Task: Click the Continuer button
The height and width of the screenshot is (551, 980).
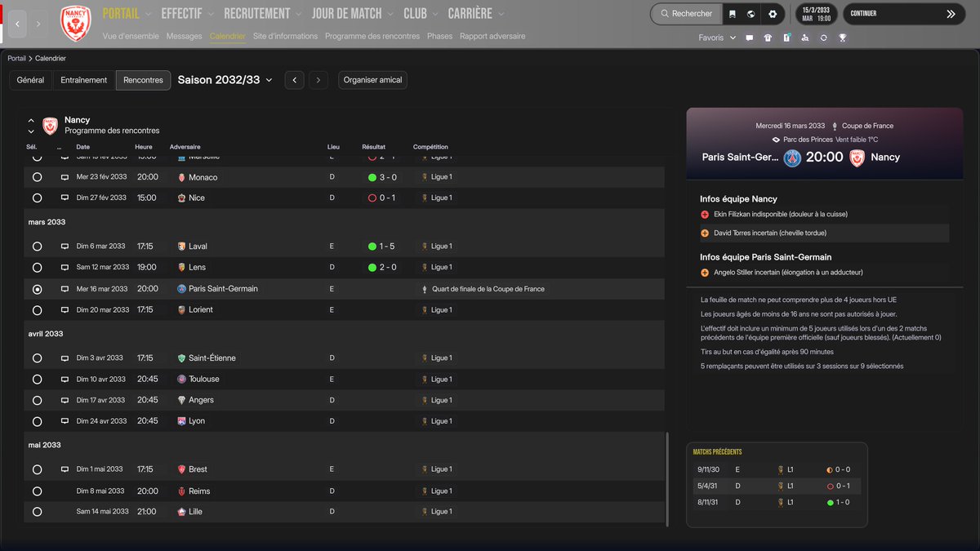Action: pos(903,14)
